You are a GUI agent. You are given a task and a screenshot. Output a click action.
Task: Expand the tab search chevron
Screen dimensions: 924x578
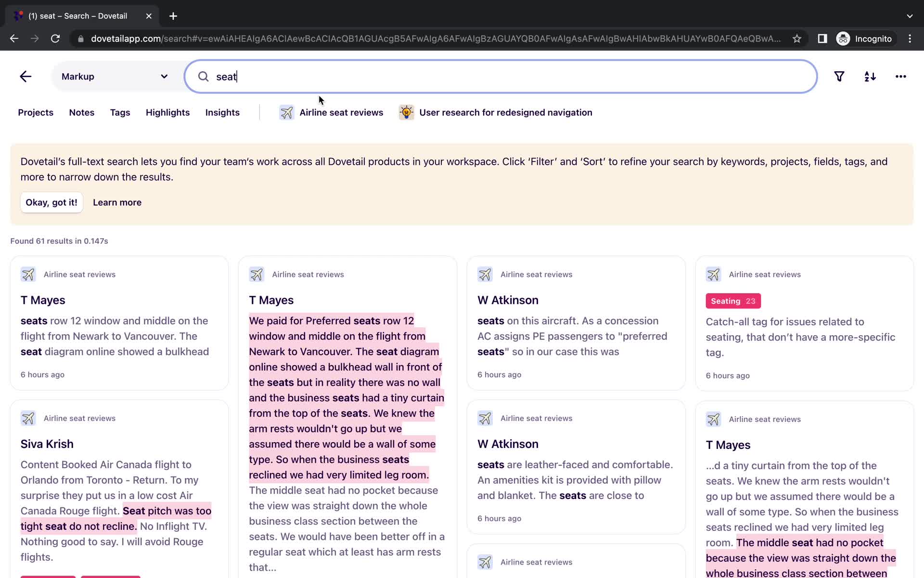[910, 16]
